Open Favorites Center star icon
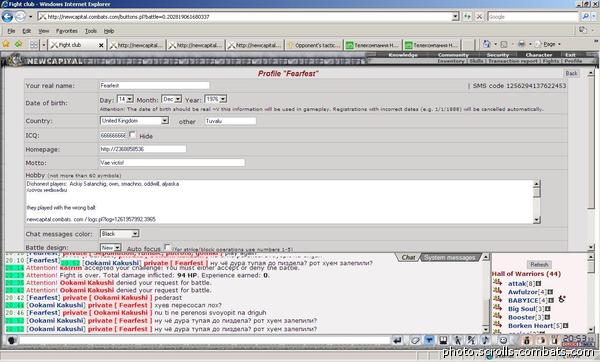This screenshot has width=600, height=362. (6, 44)
